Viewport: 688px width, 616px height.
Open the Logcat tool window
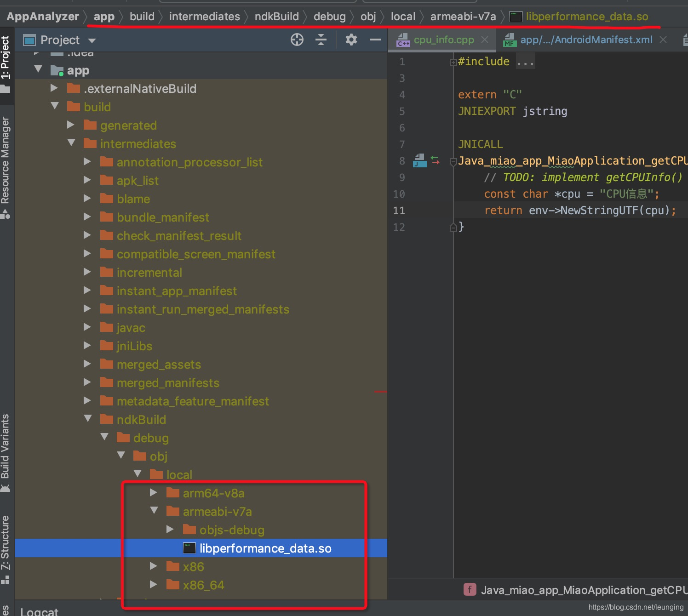click(x=40, y=611)
